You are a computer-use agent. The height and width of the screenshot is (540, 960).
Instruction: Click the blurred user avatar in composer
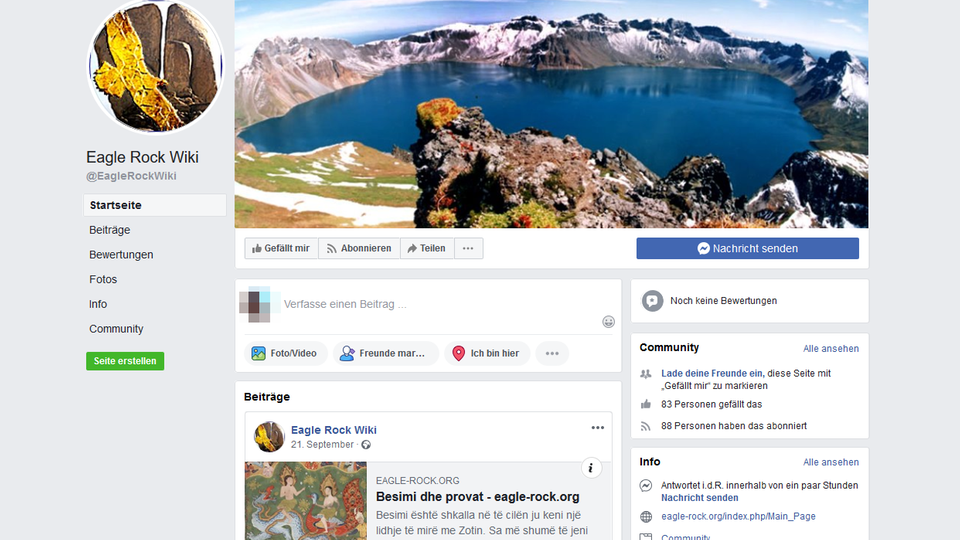coord(260,304)
